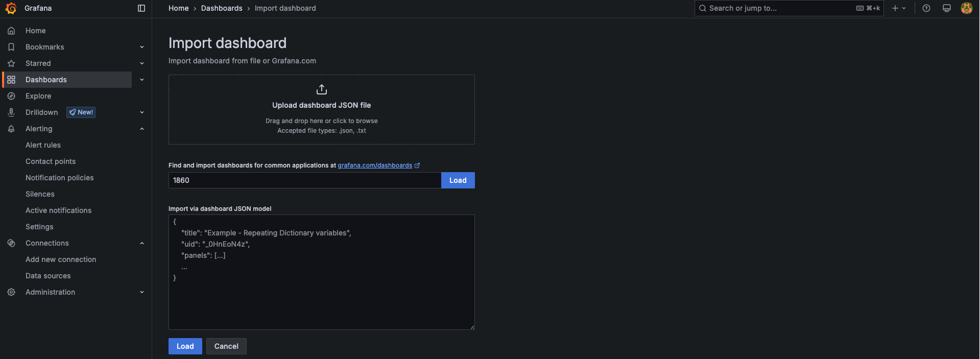Click the Administration gear icon
980x359 pixels.
[11, 292]
